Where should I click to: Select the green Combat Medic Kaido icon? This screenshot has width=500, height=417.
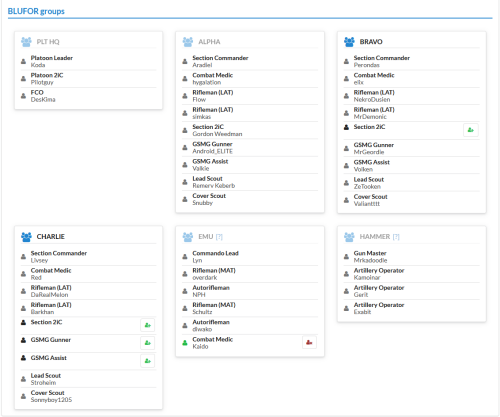185,343
